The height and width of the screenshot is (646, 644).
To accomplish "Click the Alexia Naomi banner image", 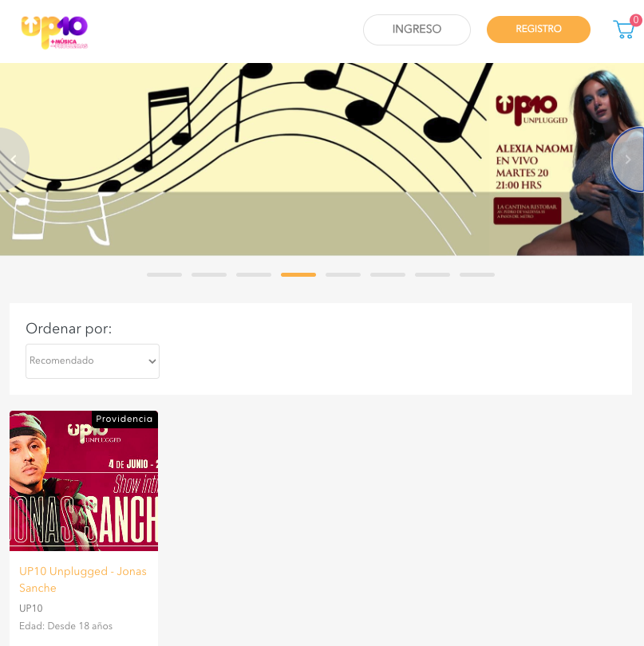I will click(322, 159).
